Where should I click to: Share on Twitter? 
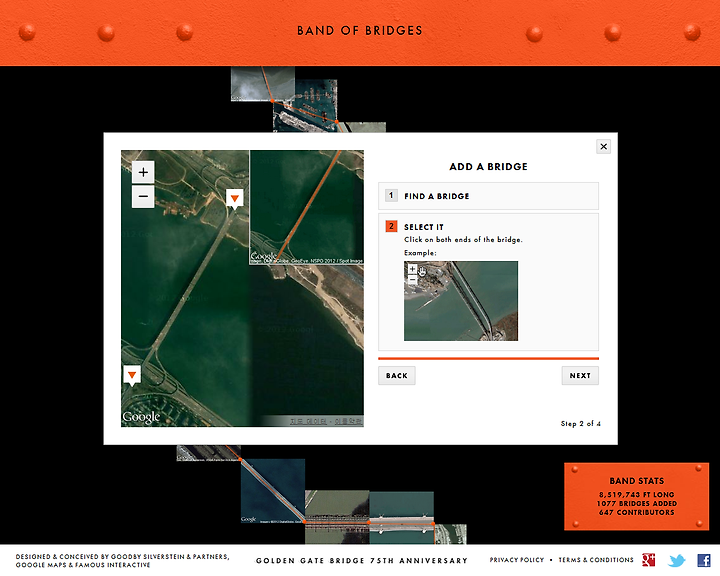(676, 560)
